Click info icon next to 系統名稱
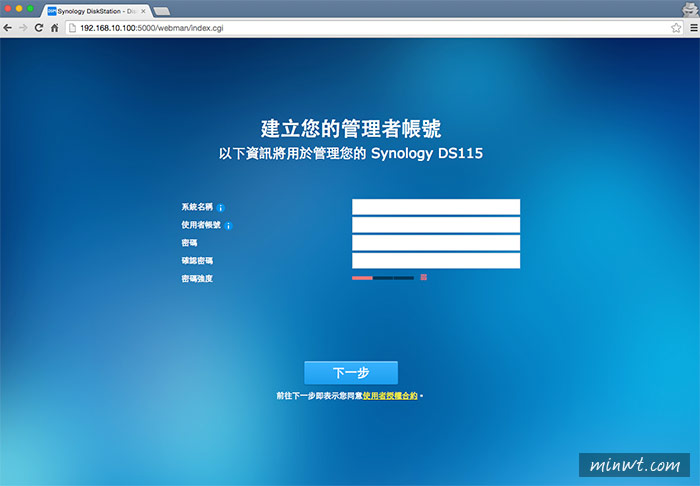700x486 pixels. (x=221, y=208)
